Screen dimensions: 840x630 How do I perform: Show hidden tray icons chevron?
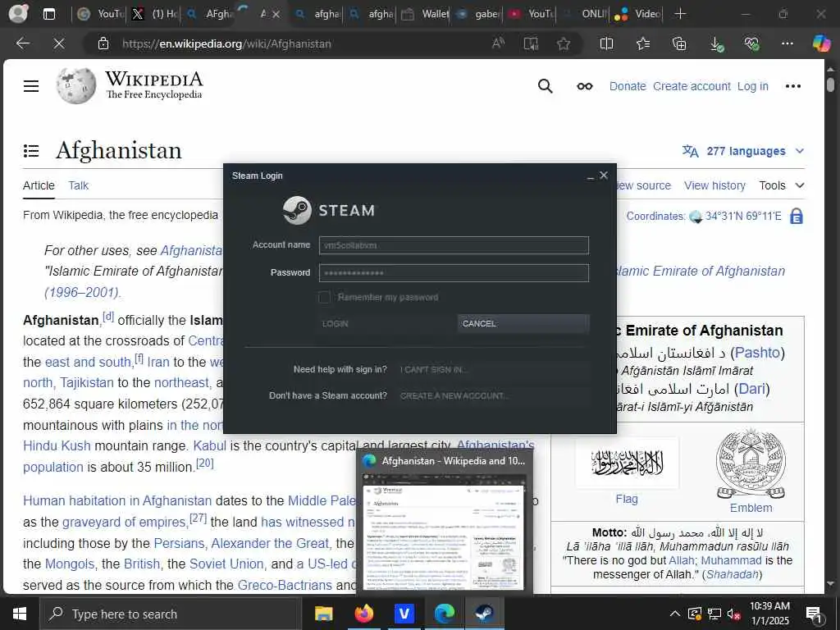[675, 614]
